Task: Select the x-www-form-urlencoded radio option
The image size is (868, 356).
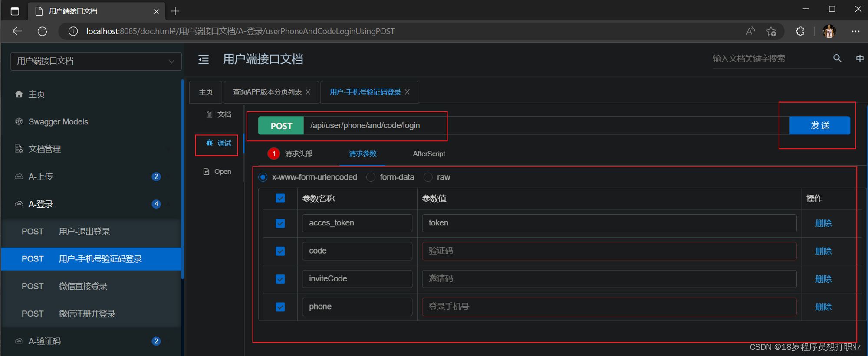Action: [263, 177]
